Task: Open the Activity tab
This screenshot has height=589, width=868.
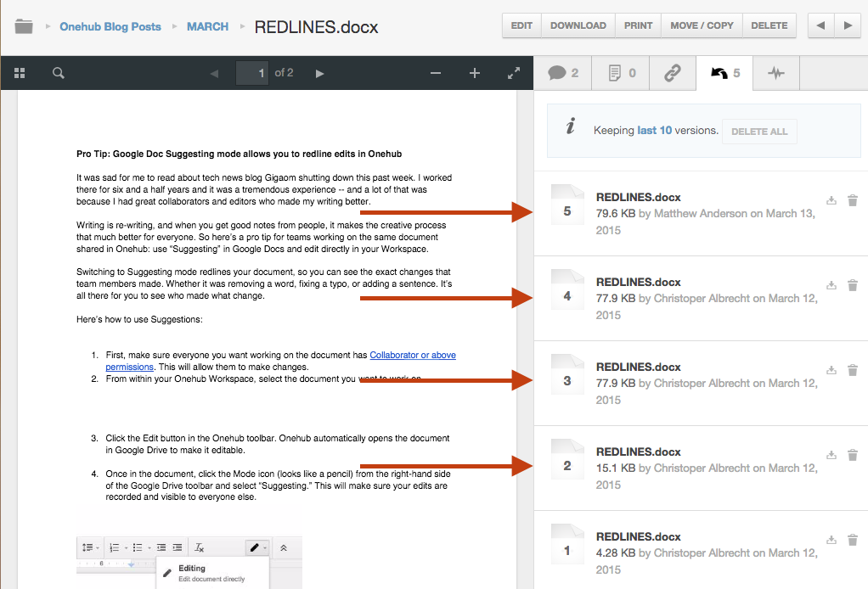Action: coord(776,73)
